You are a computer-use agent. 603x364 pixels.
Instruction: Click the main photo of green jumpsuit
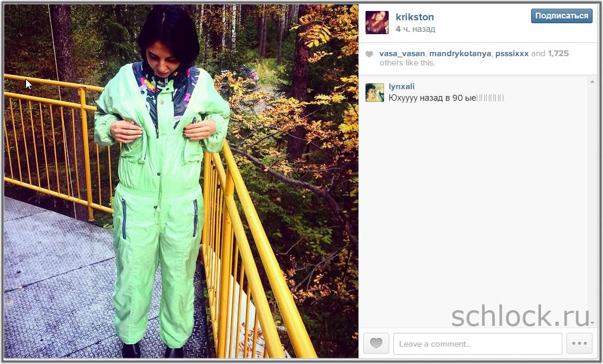point(181,181)
